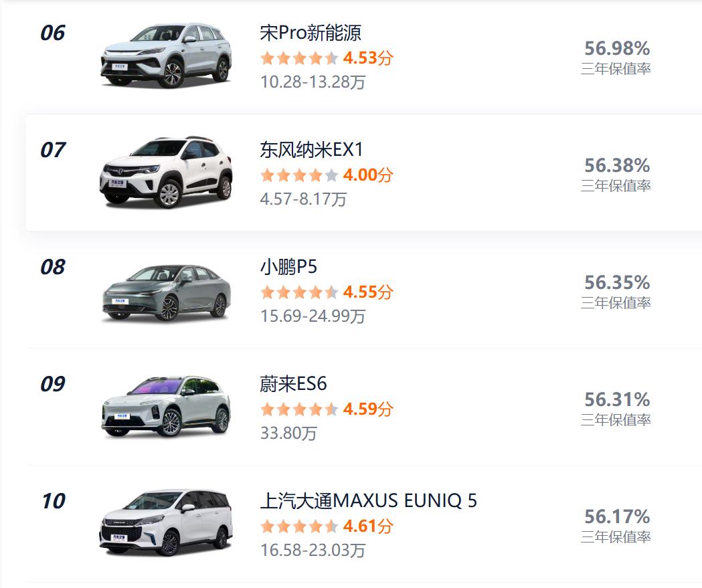Click the 4.55分 star rating
This screenshot has height=588, width=702.
[327, 292]
